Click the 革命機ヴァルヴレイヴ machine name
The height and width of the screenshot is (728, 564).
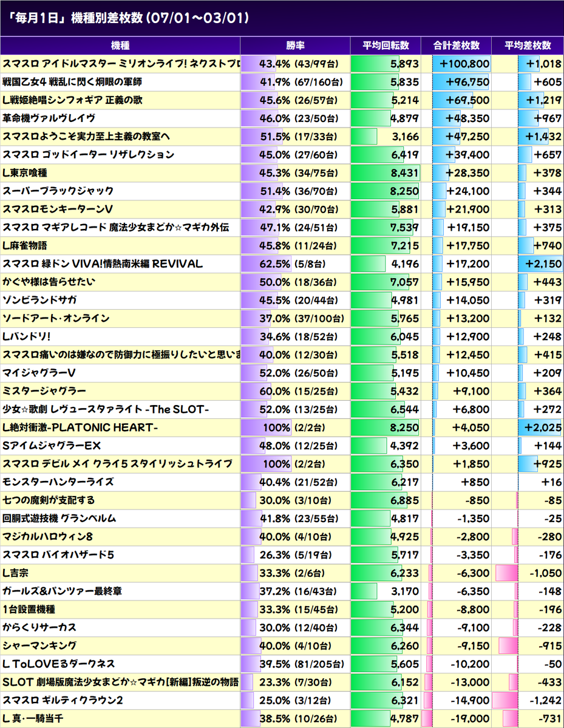click(x=49, y=118)
